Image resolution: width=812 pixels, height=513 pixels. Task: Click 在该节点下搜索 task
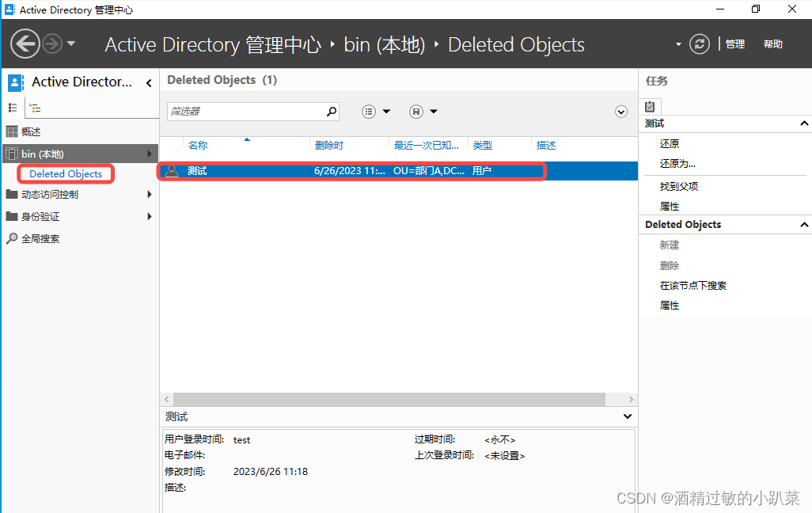pyautogui.click(x=693, y=286)
